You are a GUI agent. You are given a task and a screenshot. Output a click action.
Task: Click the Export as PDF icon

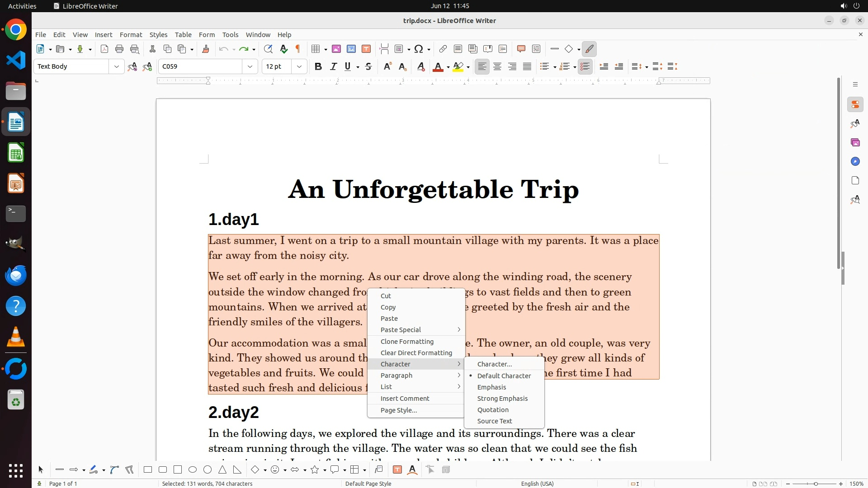pos(104,49)
